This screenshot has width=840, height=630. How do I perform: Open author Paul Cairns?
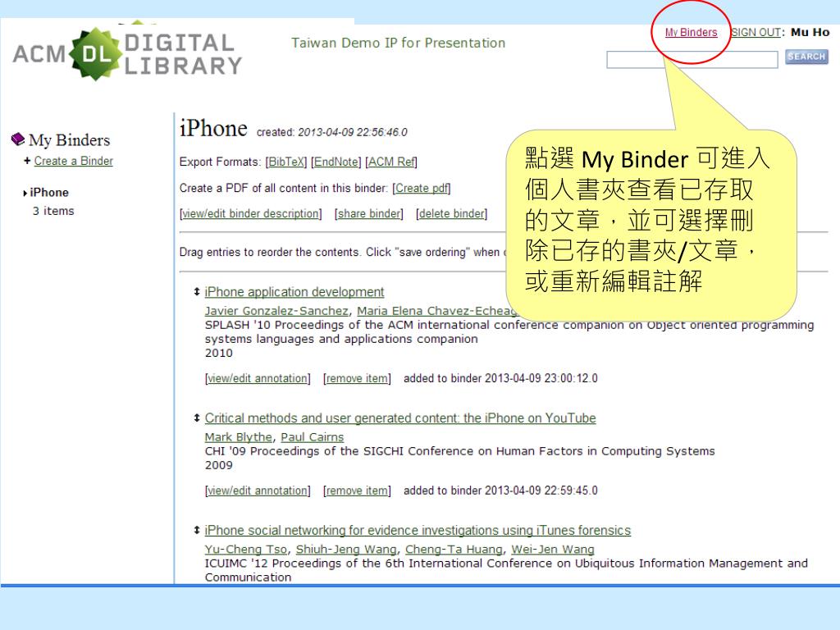point(313,437)
